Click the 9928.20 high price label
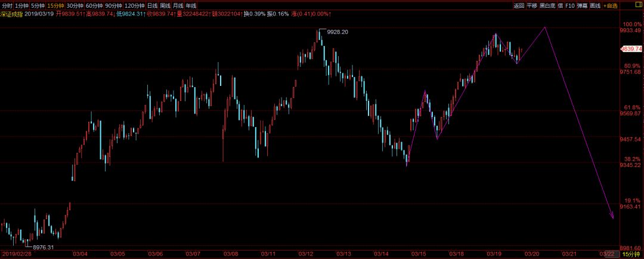 point(338,32)
